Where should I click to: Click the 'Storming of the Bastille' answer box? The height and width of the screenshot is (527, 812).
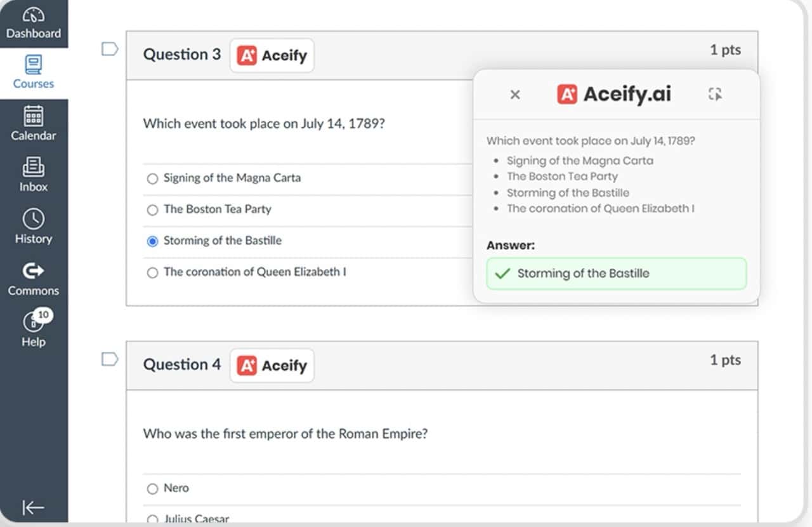pyautogui.click(x=616, y=274)
